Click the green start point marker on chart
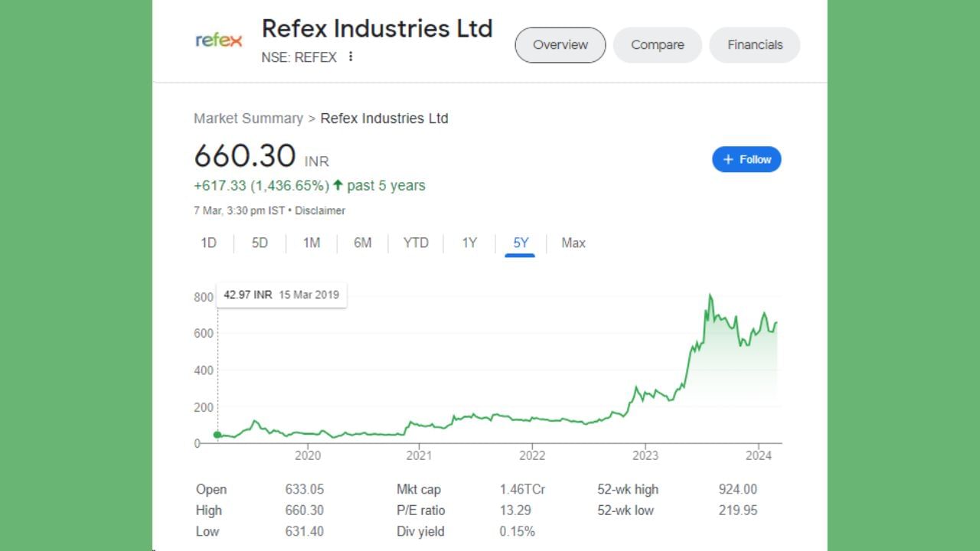The width and height of the screenshot is (980, 551). click(x=217, y=435)
